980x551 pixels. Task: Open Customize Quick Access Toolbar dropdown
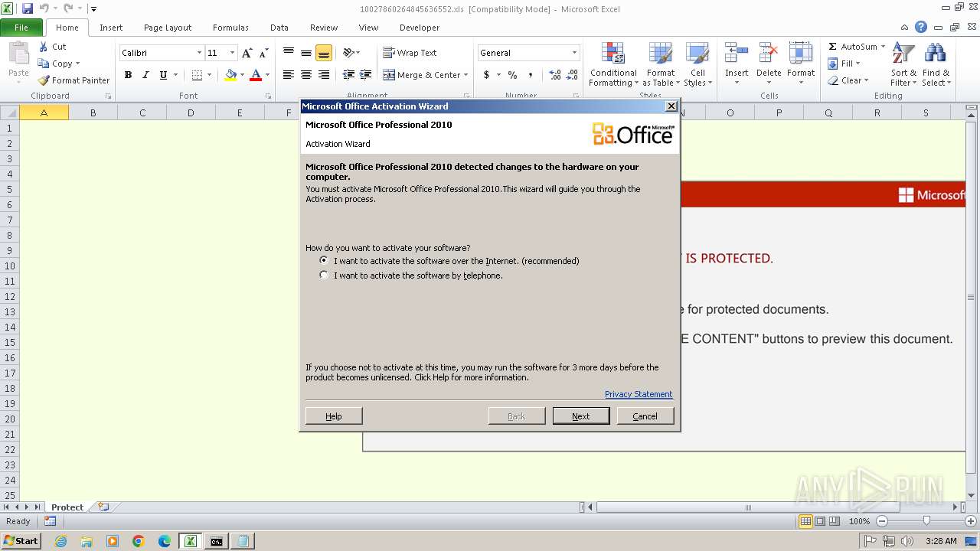(x=93, y=9)
